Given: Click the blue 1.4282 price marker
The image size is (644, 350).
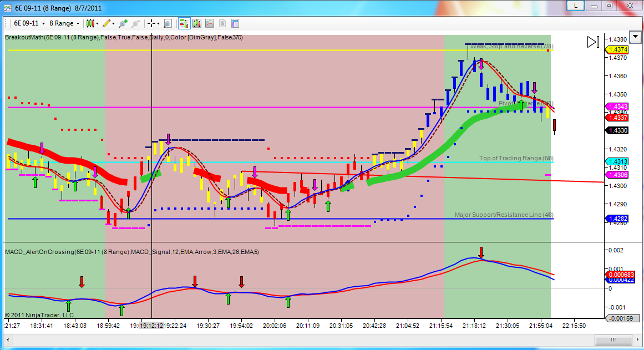Looking at the screenshot, I should (617, 219).
